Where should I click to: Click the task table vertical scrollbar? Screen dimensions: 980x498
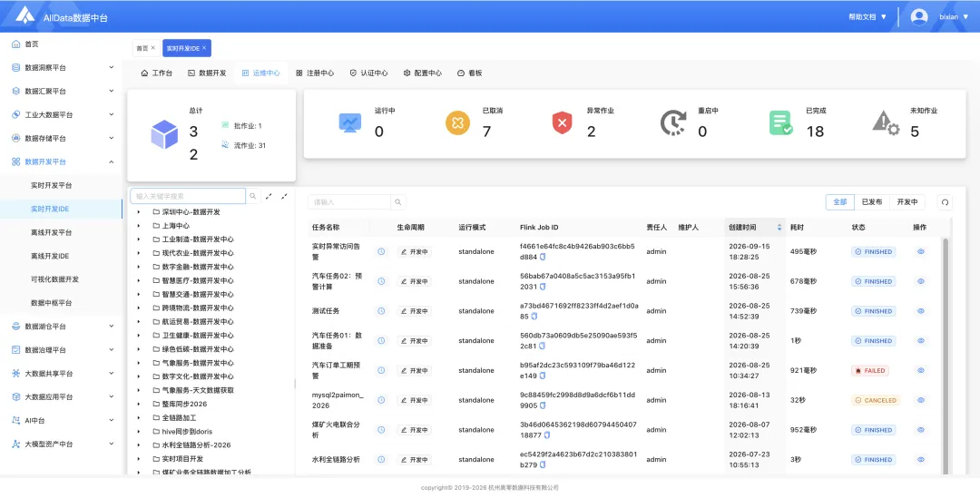[945, 355]
